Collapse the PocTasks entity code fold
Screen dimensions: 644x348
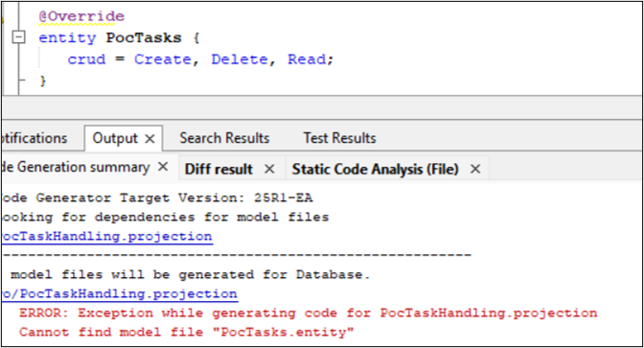pos(18,37)
